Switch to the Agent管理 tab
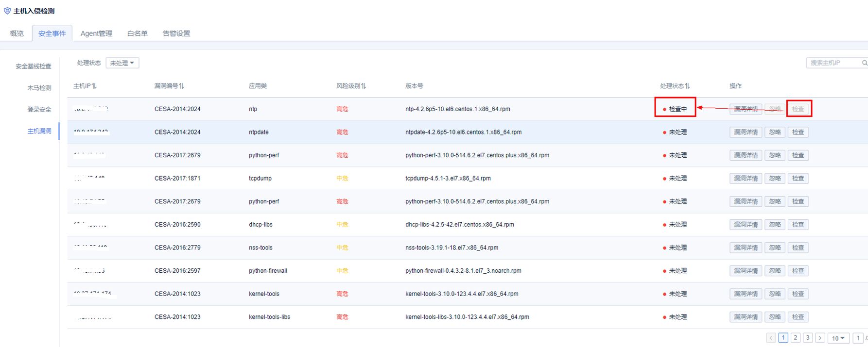The image size is (868, 347). [x=96, y=33]
